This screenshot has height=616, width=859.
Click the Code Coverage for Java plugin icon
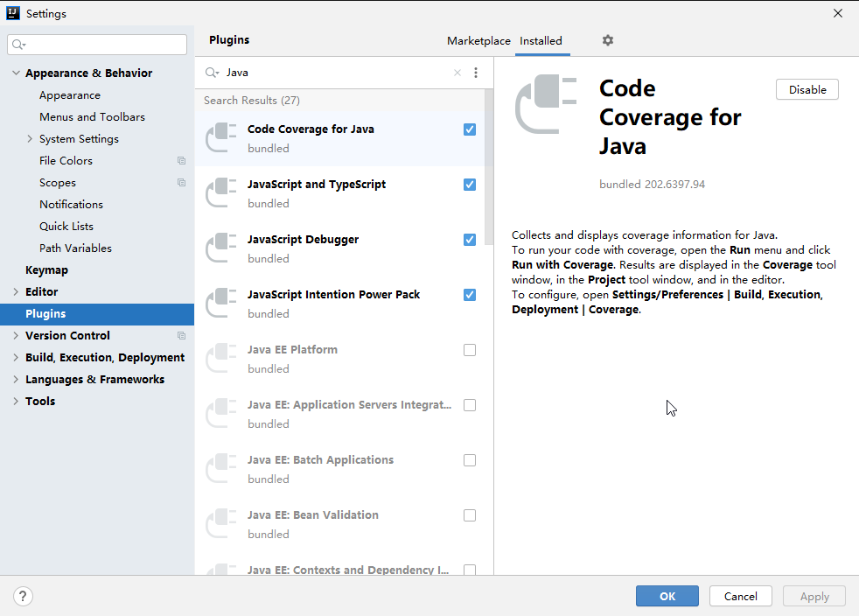[220, 136]
